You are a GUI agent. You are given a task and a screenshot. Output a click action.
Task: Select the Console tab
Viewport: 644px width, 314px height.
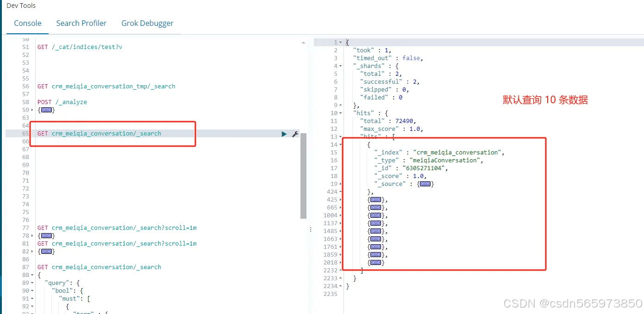(x=27, y=23)
